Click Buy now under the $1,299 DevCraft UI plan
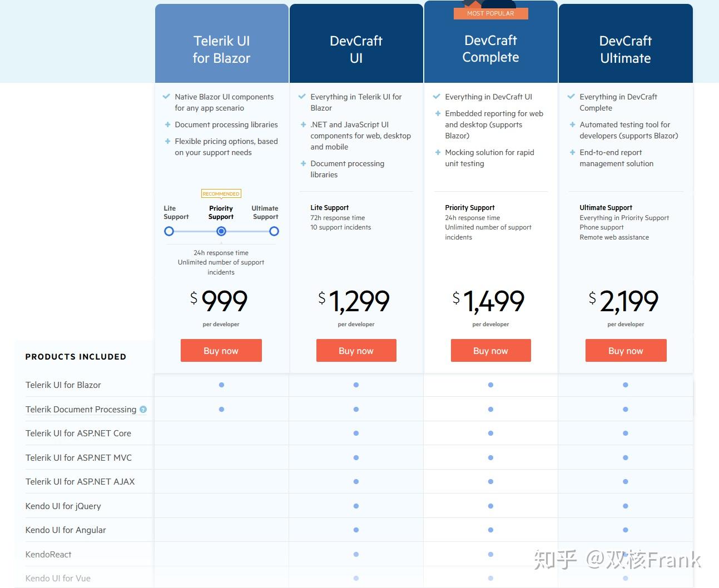 356,351
